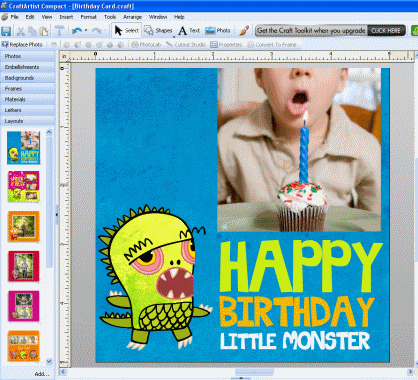Open the Arrange menu

[133, 17]
